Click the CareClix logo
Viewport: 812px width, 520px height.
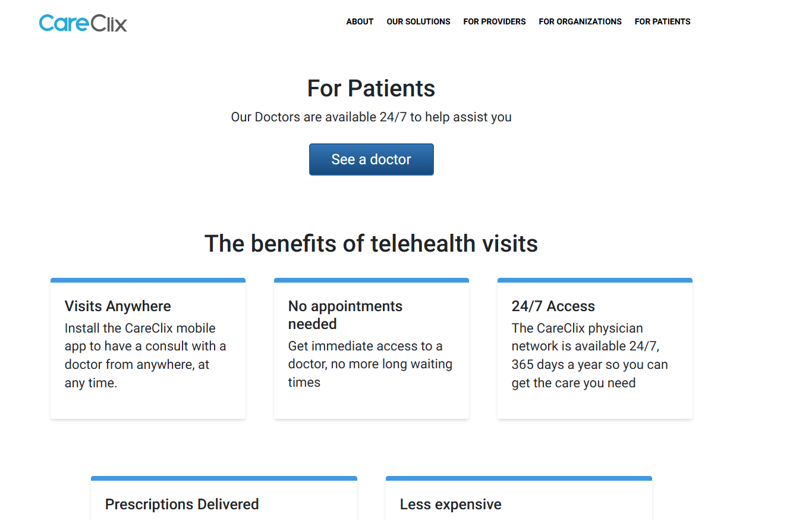[x=83, y=23]
